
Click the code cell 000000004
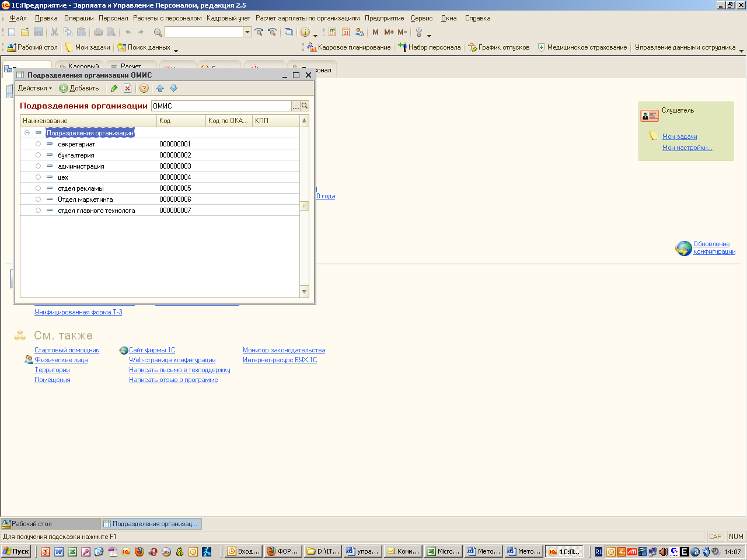tap(181, 177)
